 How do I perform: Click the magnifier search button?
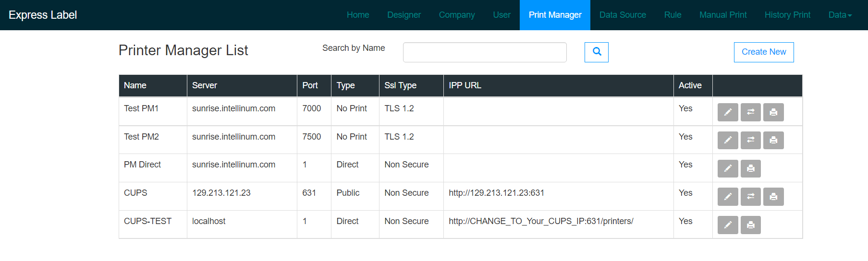coord(597,52)
